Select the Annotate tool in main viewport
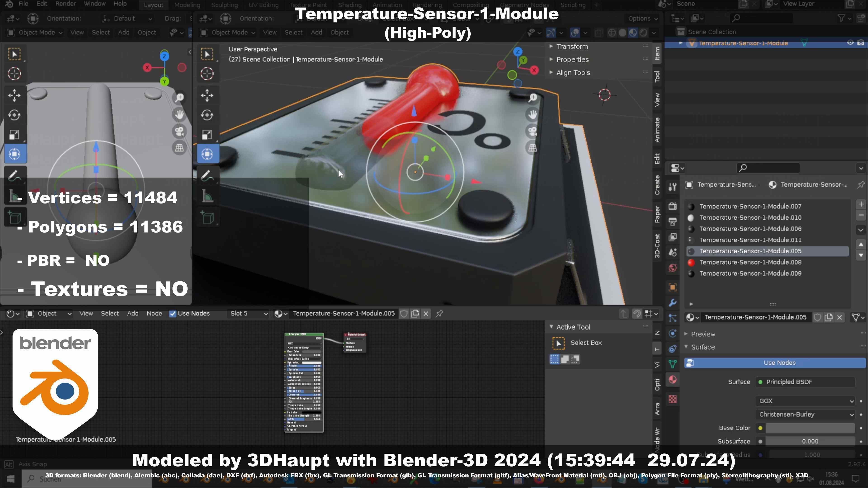This screenshot has height=488, width=868. (x=207, y=176)
